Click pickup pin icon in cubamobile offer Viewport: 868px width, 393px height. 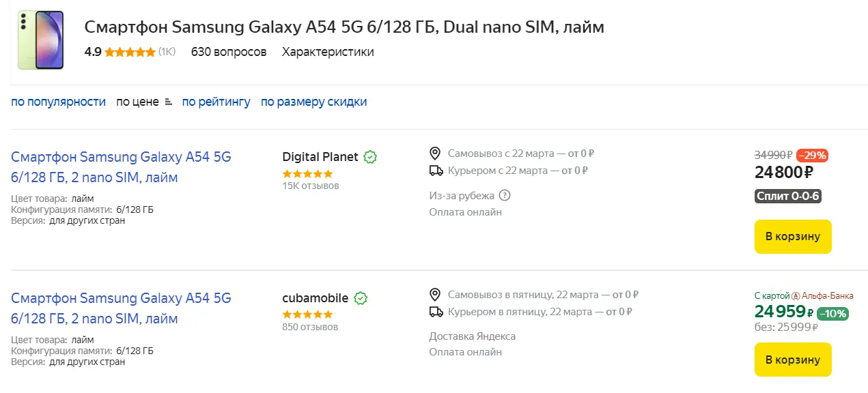(x=435, y=295)
